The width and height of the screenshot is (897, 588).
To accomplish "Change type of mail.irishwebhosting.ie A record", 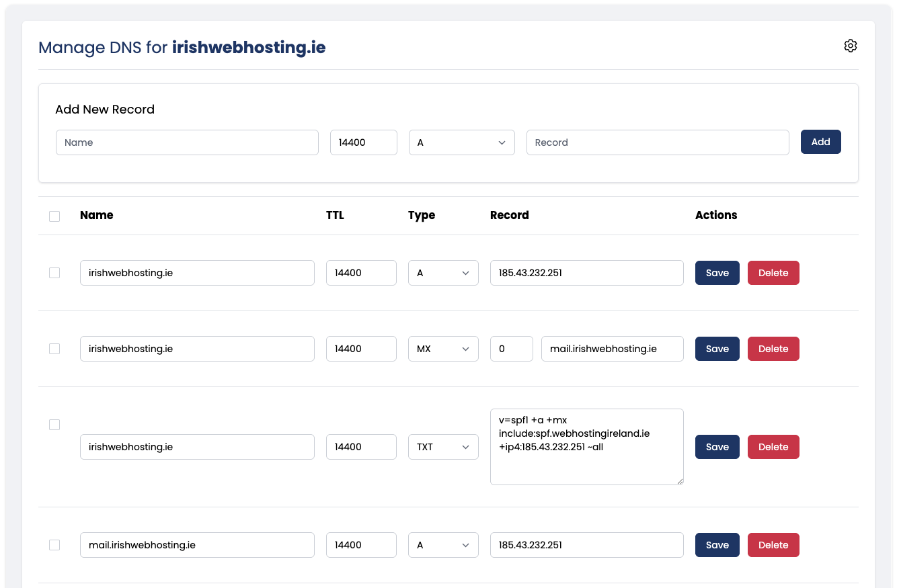I will pos(443,545).
